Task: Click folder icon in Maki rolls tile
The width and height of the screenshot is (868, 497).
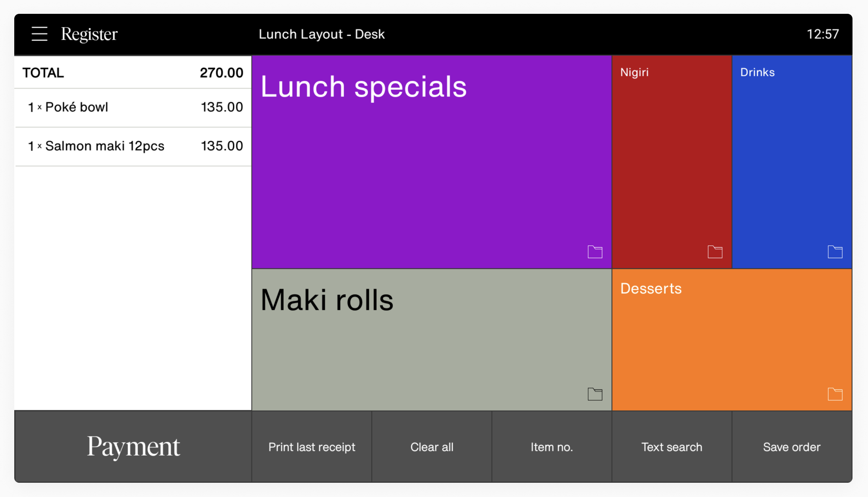Action: (595, 394)
